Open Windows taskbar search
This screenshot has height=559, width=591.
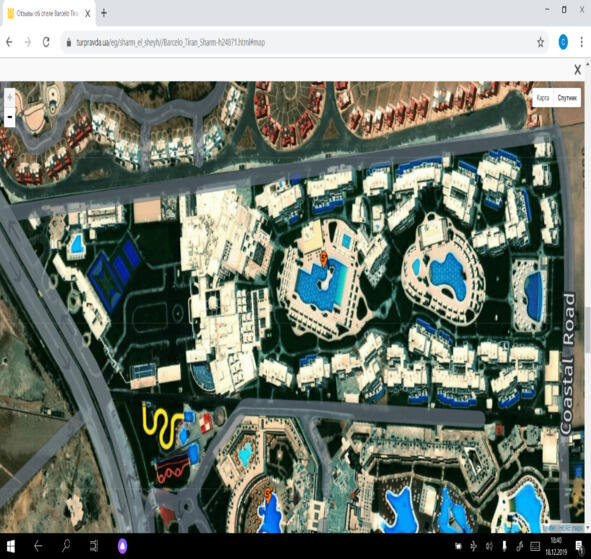(66, 546)
